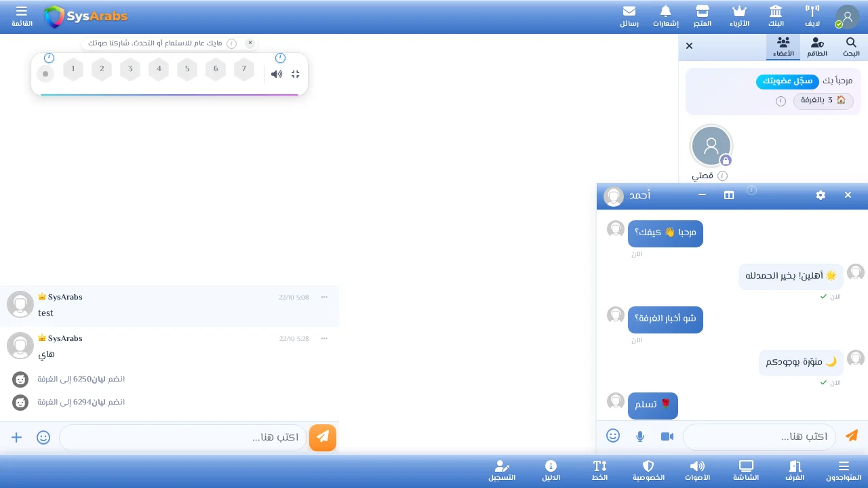Open لايف live broadcast icon

812,16
